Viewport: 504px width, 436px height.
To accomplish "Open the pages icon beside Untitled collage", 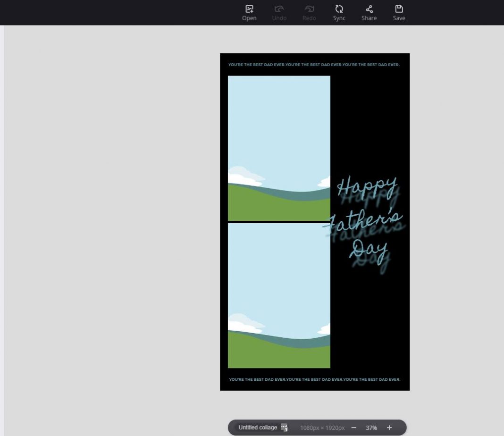I will coord(284,428).
